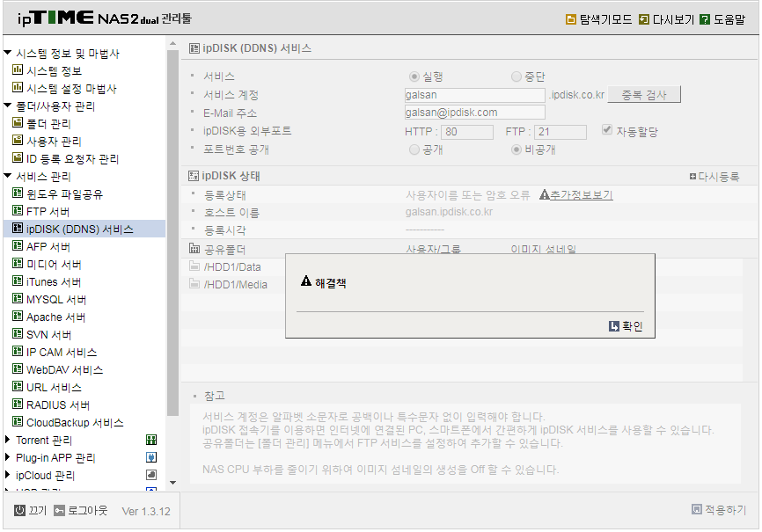The width and height of the screenshot is (762, 532).
Task: Click the 시스템 정보 chart icon
Action: pyautogui.click(x=18, y=70)
